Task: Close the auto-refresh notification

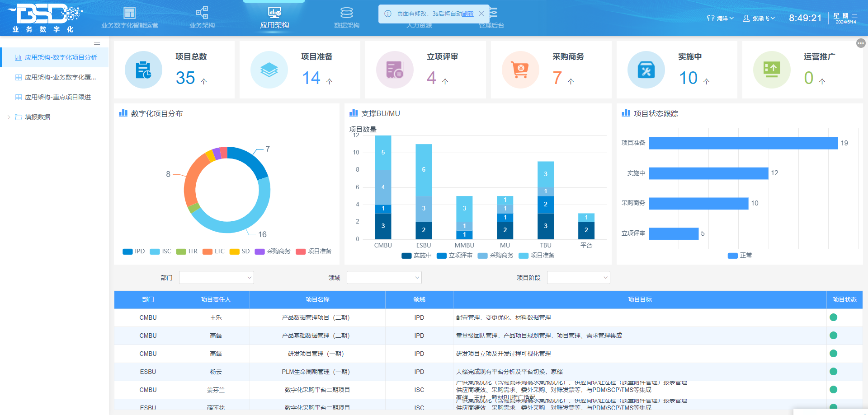Action: click(x=481, y=14)
